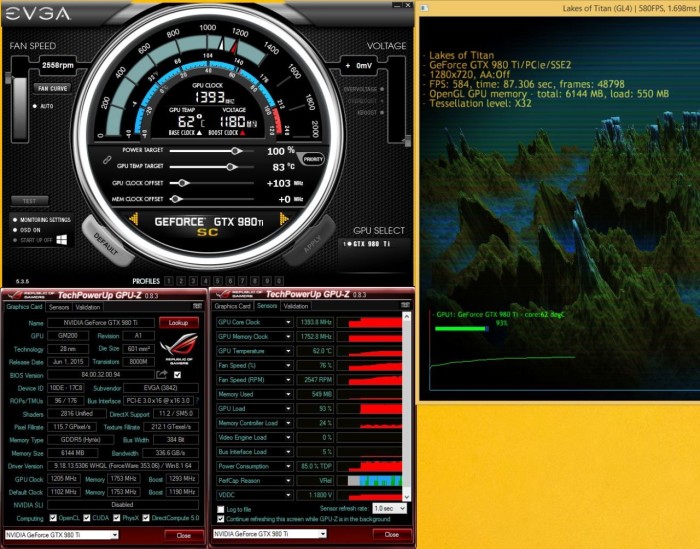700x549 pixels.
Task: Select Graphics Card tab in left GPU-Z window
Action: [24, 307]
